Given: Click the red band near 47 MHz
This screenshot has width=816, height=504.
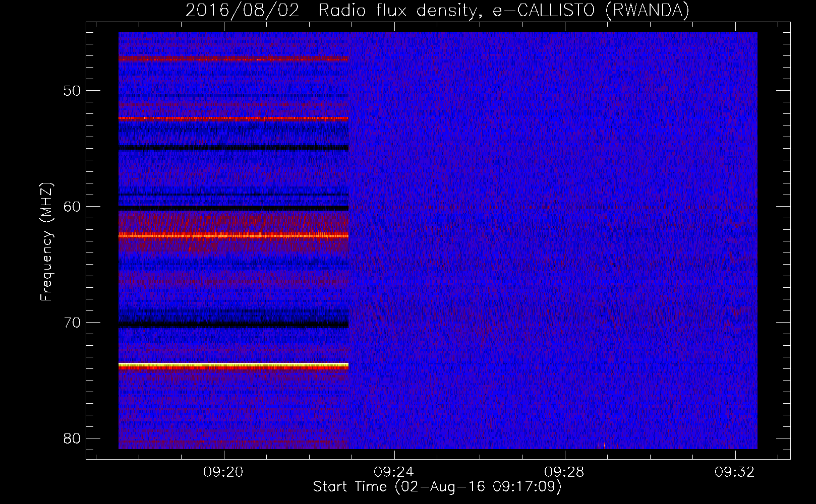Looking at the screenshot, I should (234, 59).
